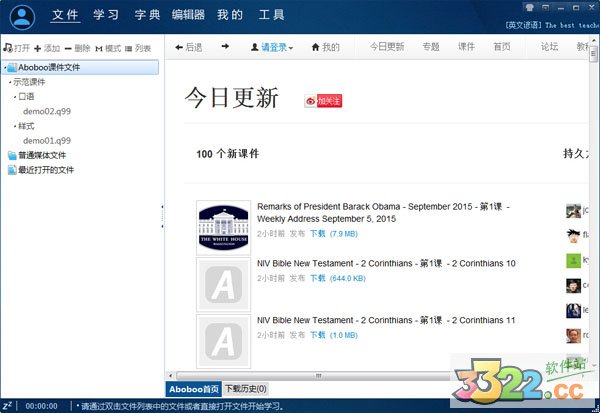Go to 论坛 section
Image resolution: width=600 pixels, height=413 pixels.
pos(549,47)
